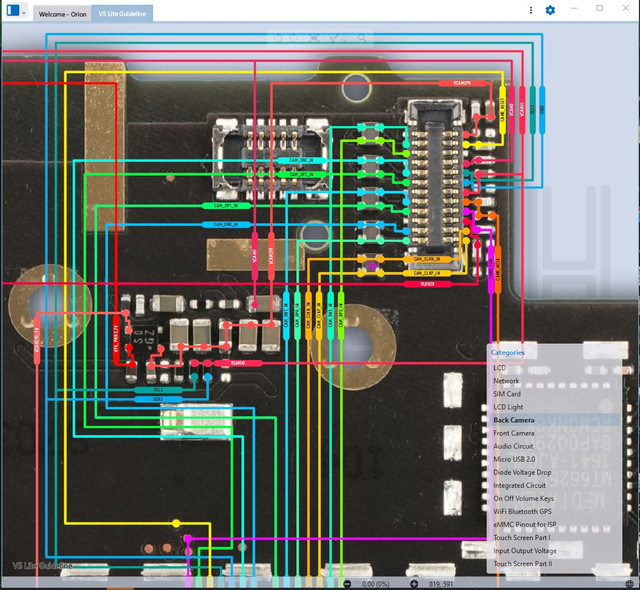Click the zoom out minus icon in status bar
Image resolution: width=640 pixels, height=590 pixels.
347,584
